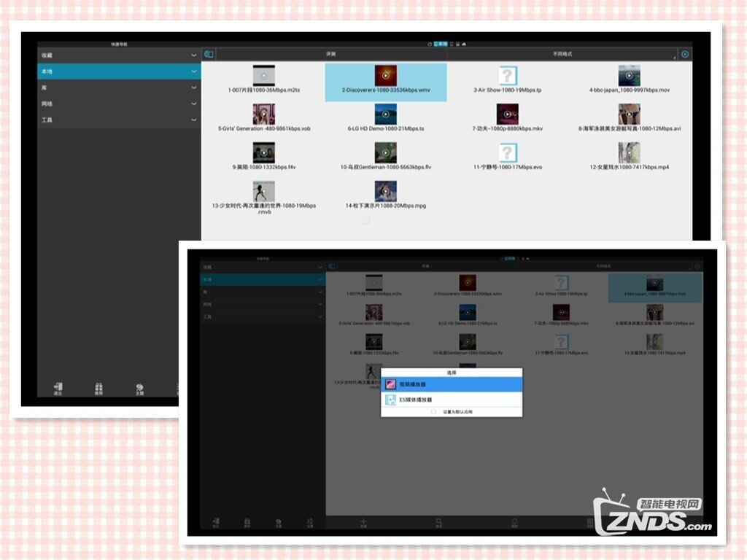747x560 pixels.
Task: Check 设置为默认应用 default app checkbox
Action: point(433,412)
